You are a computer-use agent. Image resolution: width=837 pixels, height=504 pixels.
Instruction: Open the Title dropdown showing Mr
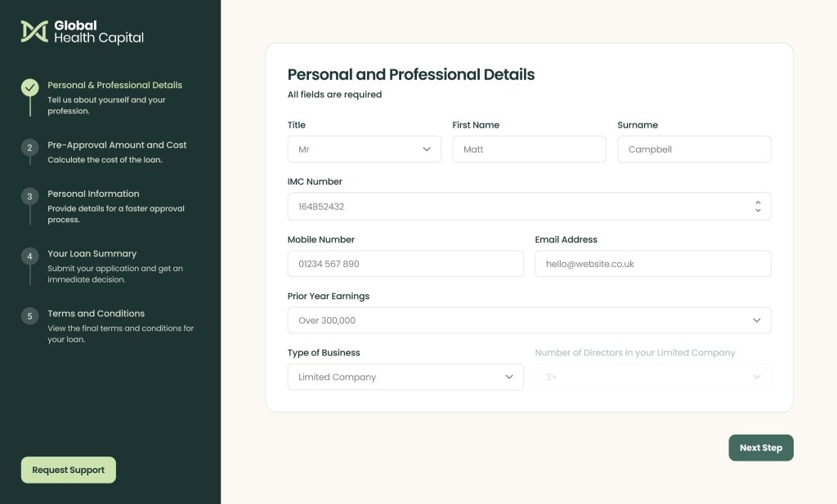pos(364,149)
